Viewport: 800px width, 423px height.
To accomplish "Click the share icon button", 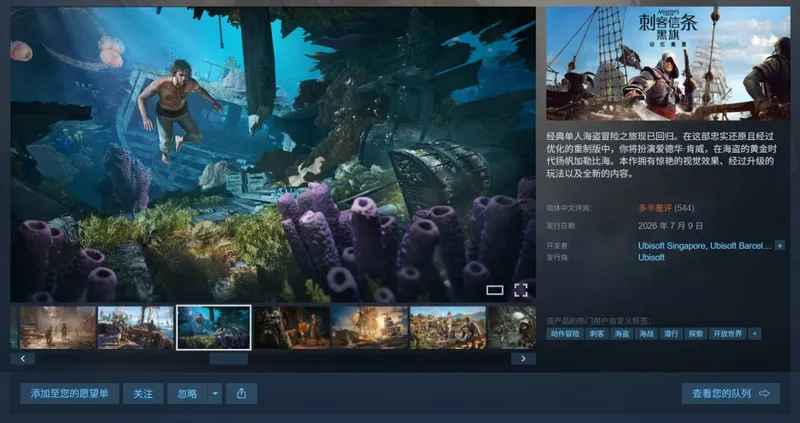I will 241,393.
